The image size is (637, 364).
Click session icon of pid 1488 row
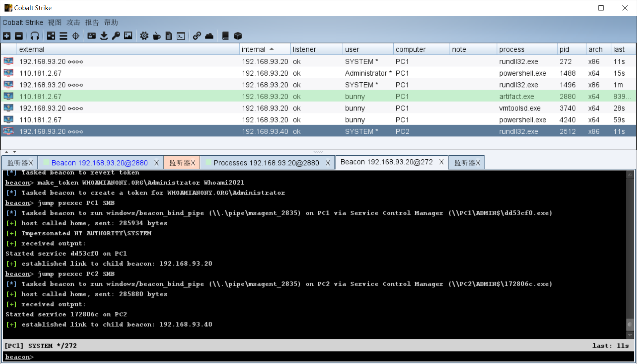[x=8, y=73]
